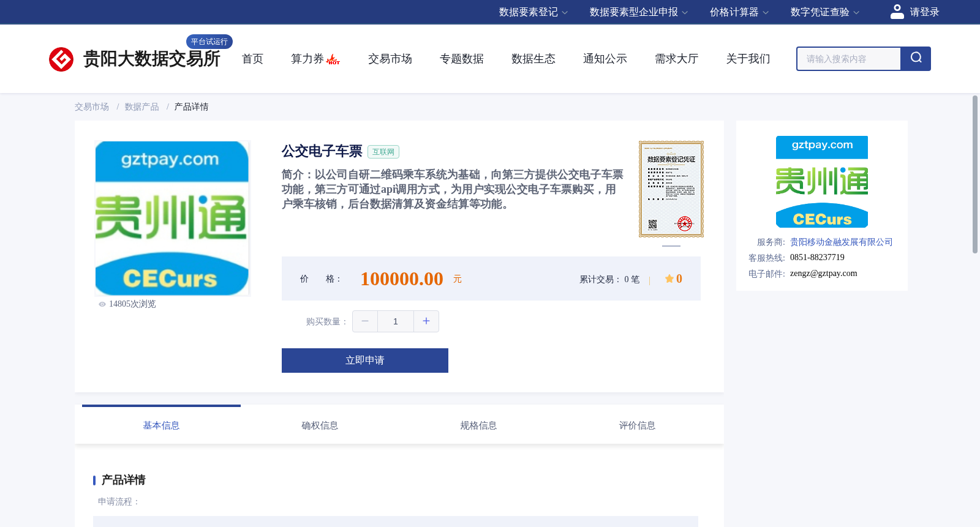
Task: Click the email zengz@gztpay.com
Action: pyautogui.click(x=824, y=274)
